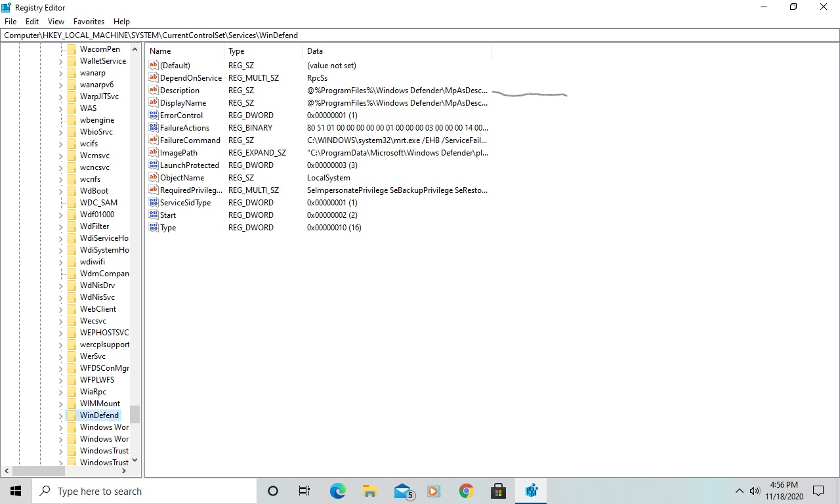Open Cortana from the taskbar
The height and width of the screenshot is (504, 840).
point(273,491)
